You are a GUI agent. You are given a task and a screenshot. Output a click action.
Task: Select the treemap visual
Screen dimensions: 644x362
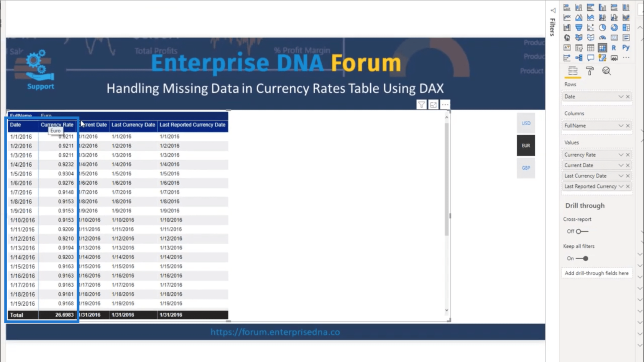[626, 27]
